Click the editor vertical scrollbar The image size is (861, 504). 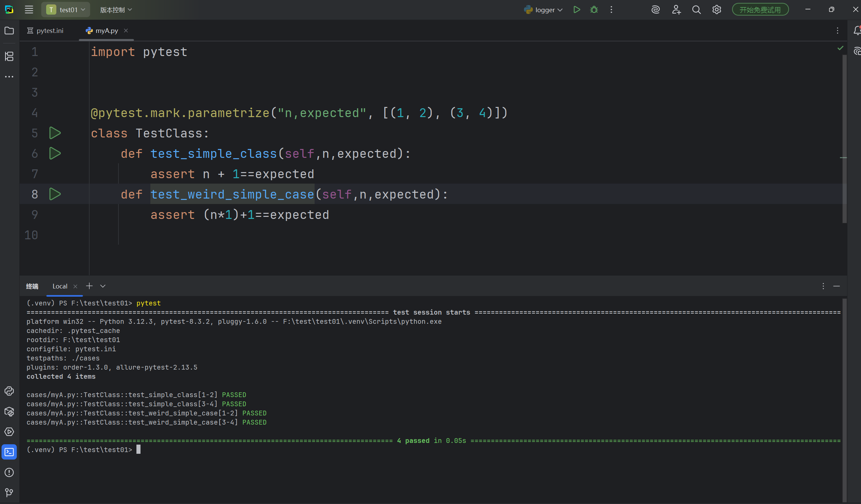tap(844, 137)
